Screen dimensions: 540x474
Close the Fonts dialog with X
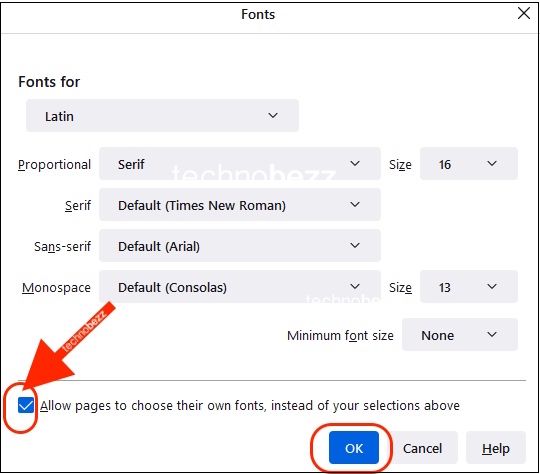pos(524,14)
